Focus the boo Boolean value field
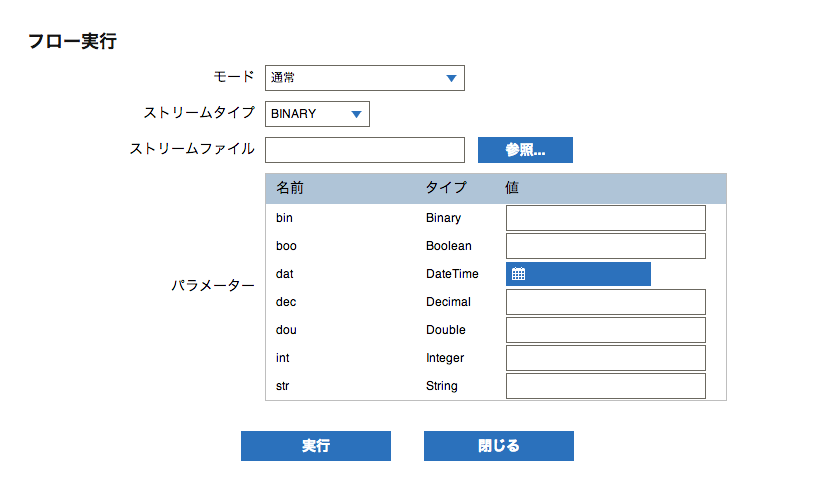This screenshot has height=489, width=814. [x=606, y=246]
